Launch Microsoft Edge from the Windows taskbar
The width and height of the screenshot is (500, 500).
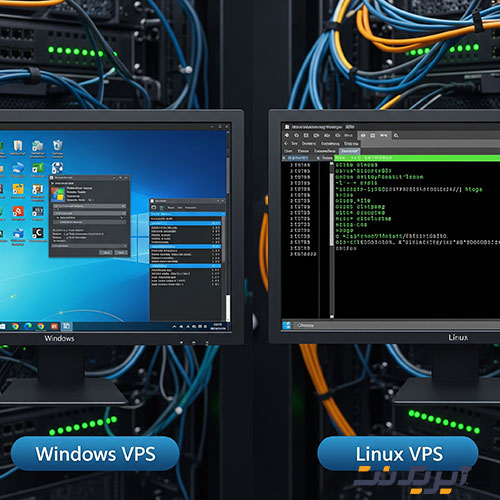tap(28, 326)
